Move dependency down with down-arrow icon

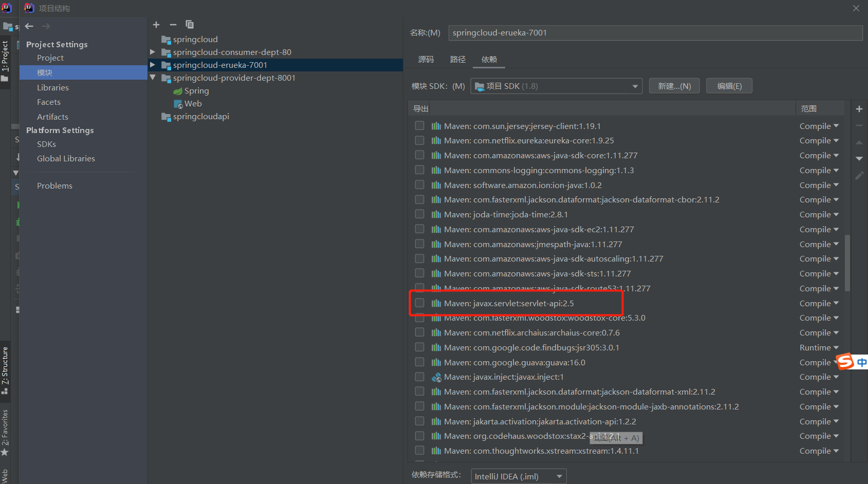pos(859,158)
